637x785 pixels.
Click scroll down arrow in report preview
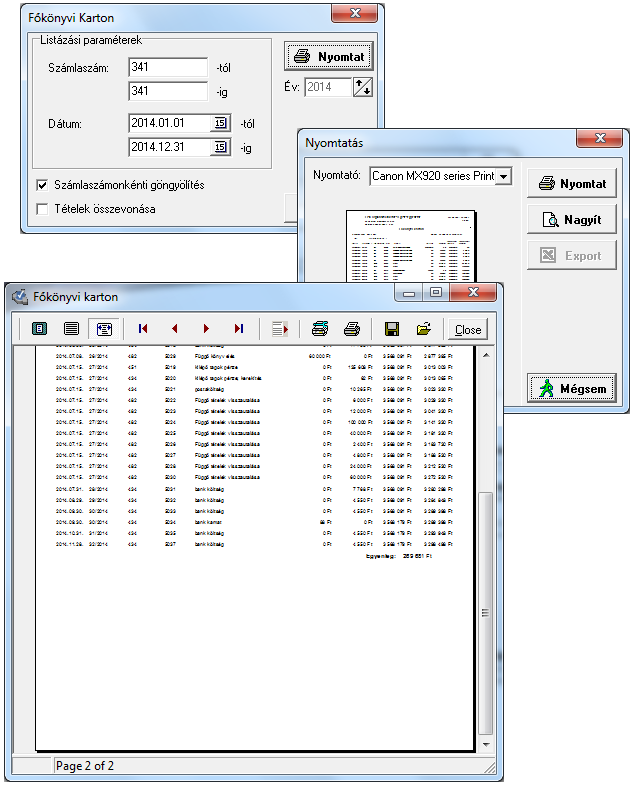[x=486, y=744]
